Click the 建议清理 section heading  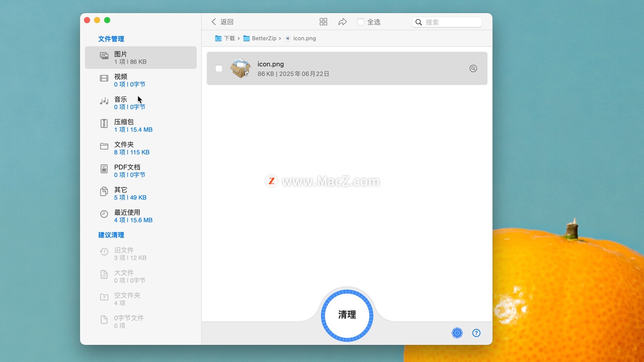(x=111, y=235)
